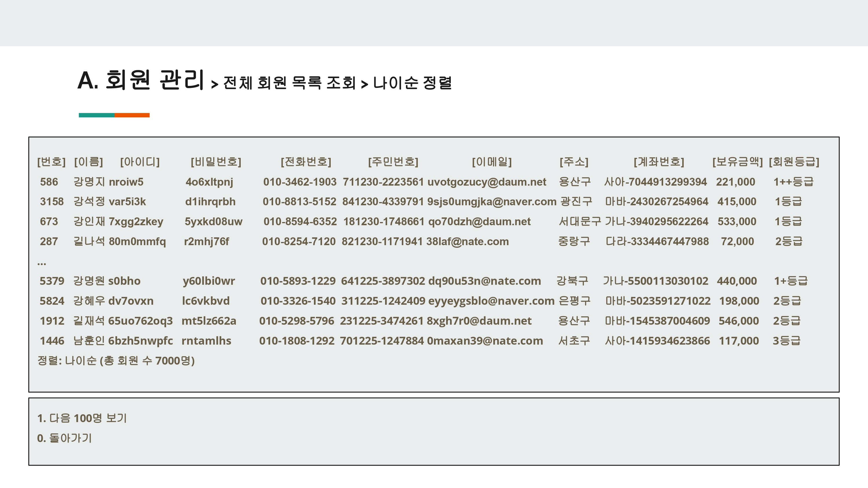Click the 정렬: 나이순 summary line
Image resolution: width=868 pixels, height=488 pixels.
tap(116, 360)
